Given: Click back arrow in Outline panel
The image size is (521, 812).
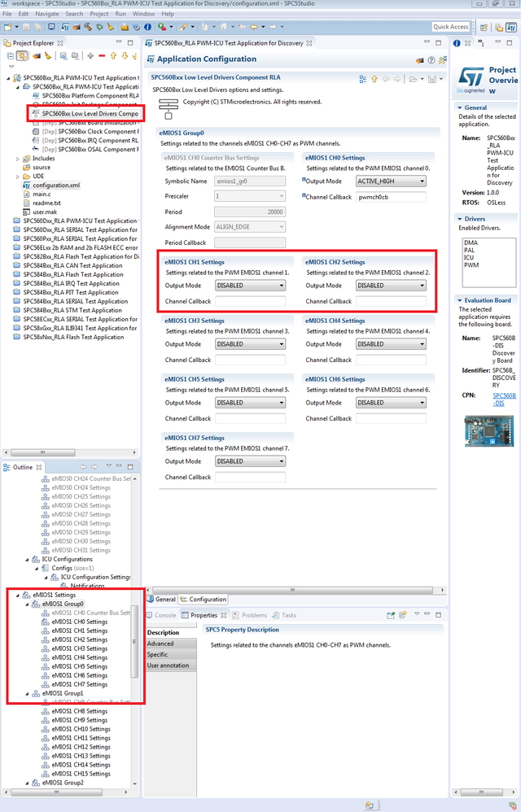Looking at the screenshot, I should 83,466.
